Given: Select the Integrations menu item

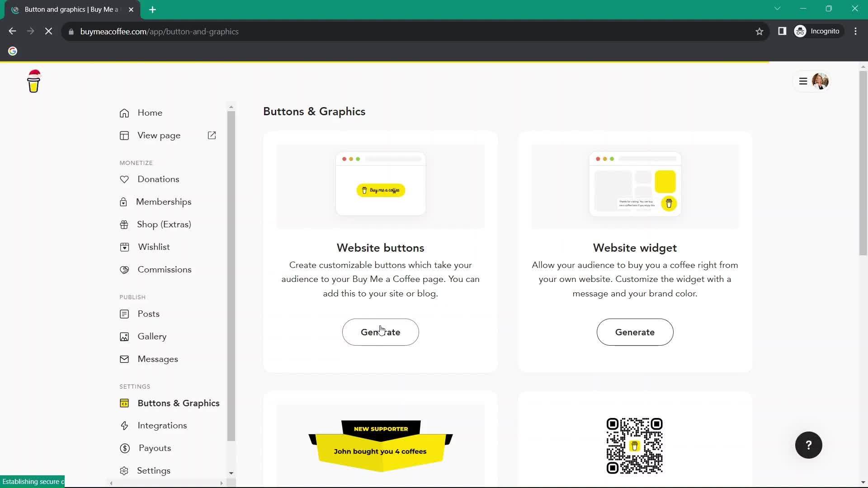Looking at the screenshot, I should 162,426.
